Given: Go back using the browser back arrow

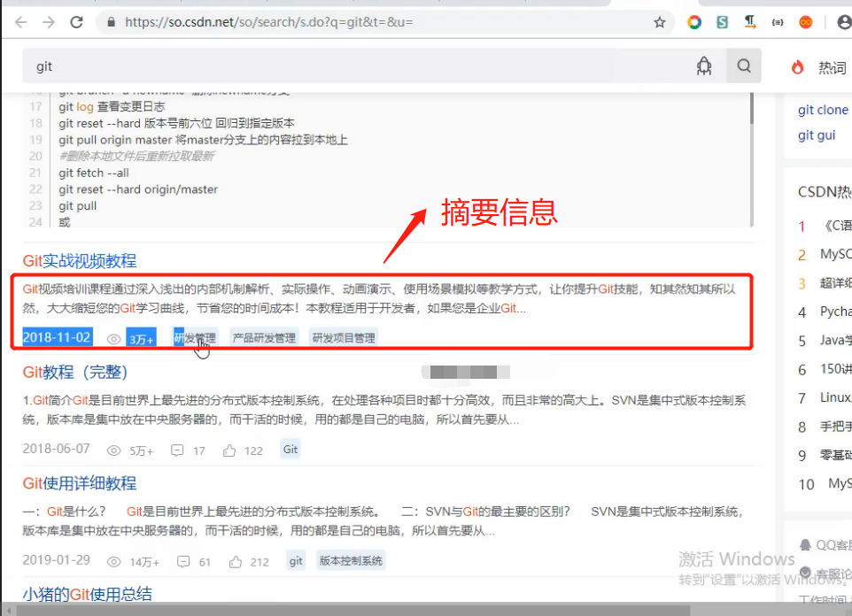Looking at the screenshot, I should (x=20, y=22).
